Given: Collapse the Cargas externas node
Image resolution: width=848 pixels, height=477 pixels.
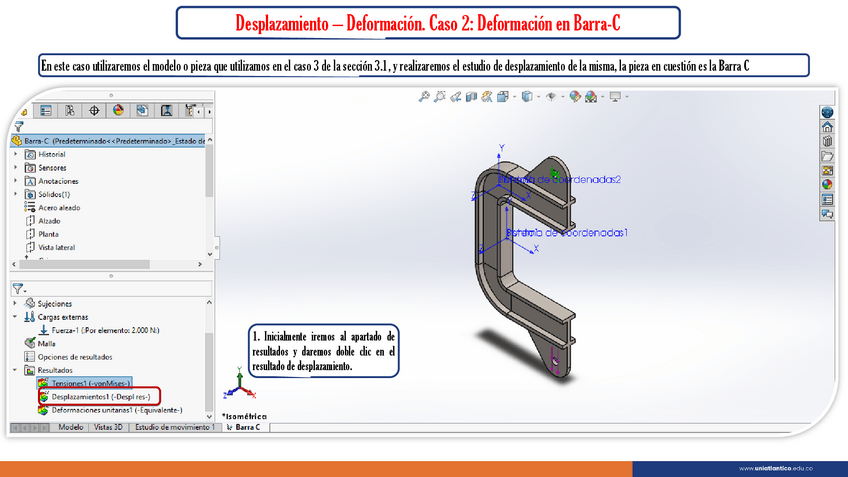Looking at the screenshot, I should coord(15,316).
